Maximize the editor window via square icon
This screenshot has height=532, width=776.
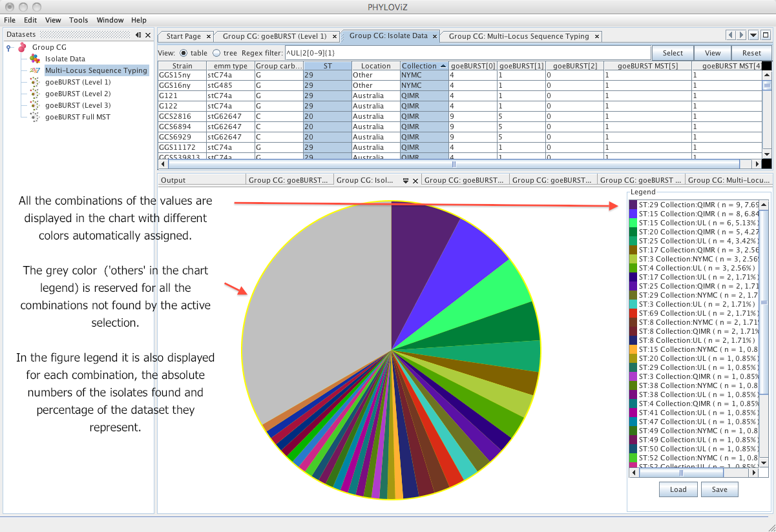point(766,36)
